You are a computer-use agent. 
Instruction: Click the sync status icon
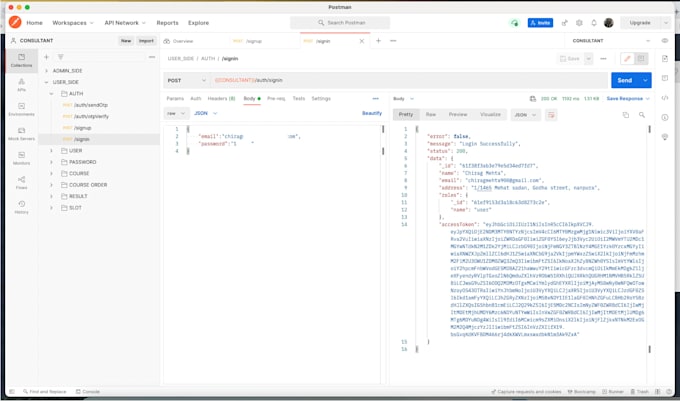tap(514, 23)
